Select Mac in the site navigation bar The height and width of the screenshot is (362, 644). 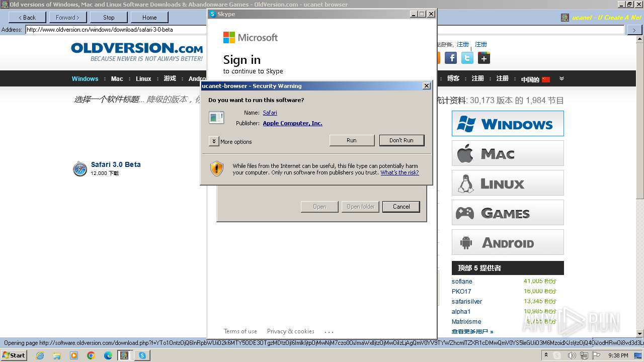click(x=117, y=78)
